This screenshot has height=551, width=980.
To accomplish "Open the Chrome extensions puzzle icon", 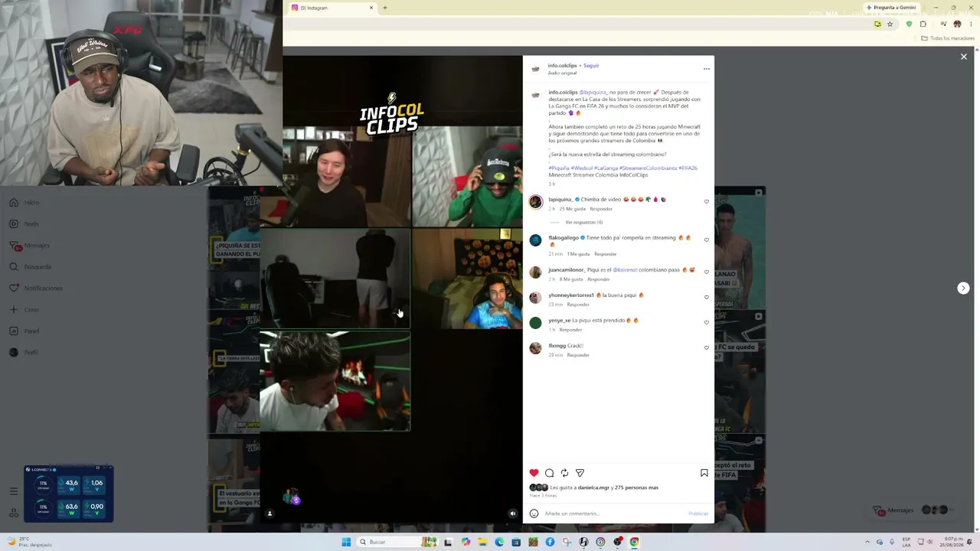I will [x=923, y=24].
